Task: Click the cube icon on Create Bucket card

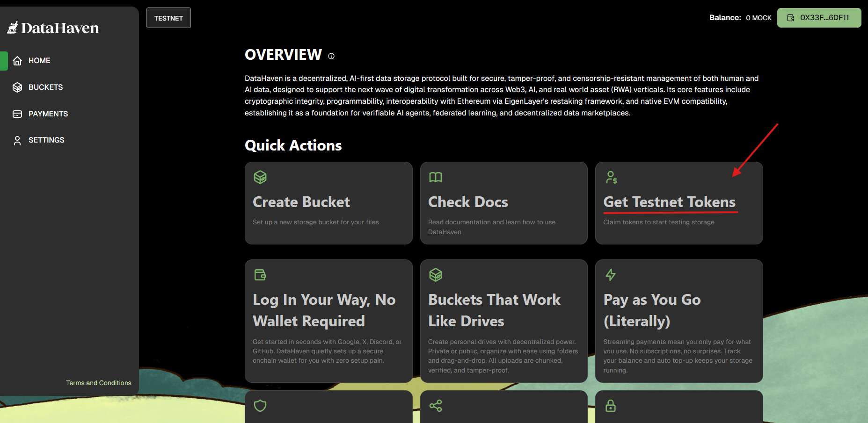Action: [260, 177]
